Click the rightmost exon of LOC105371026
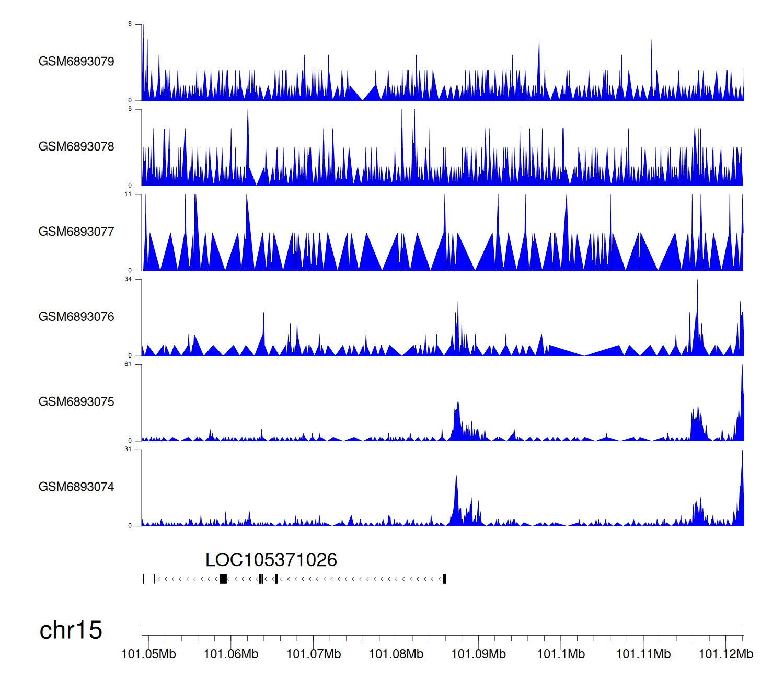 point(444,579)
